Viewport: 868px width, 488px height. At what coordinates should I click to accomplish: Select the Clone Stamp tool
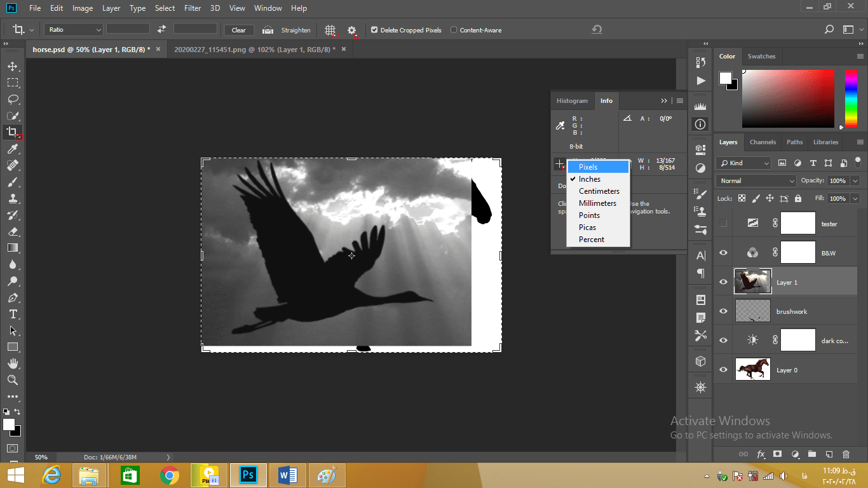(x=13, y=198)
